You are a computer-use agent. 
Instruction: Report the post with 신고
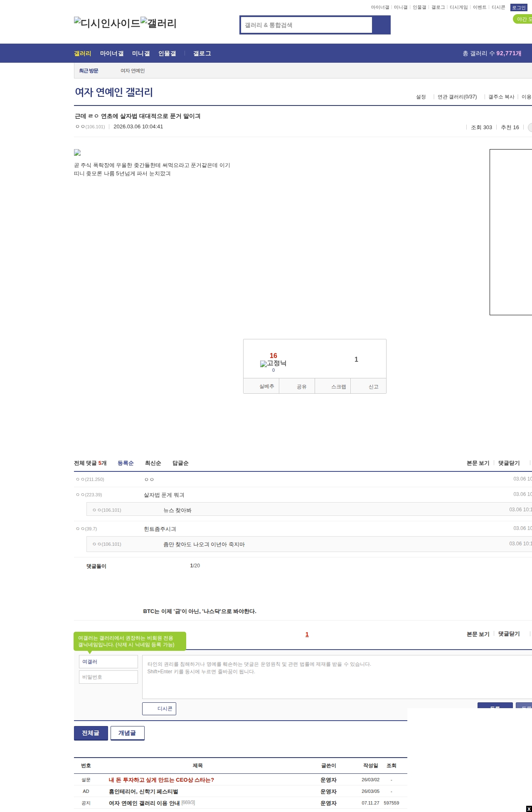(369, 386)
